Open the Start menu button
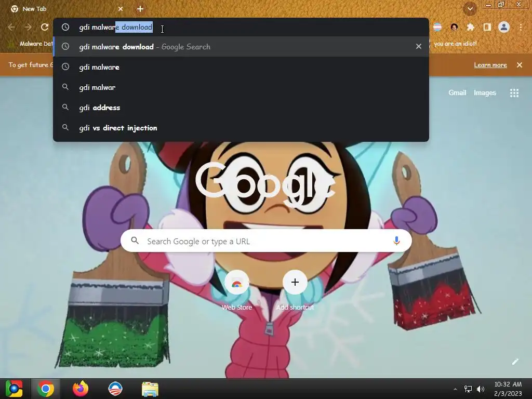Image resolution: width=532 pixels, height=399 pixels. (14, 389)
